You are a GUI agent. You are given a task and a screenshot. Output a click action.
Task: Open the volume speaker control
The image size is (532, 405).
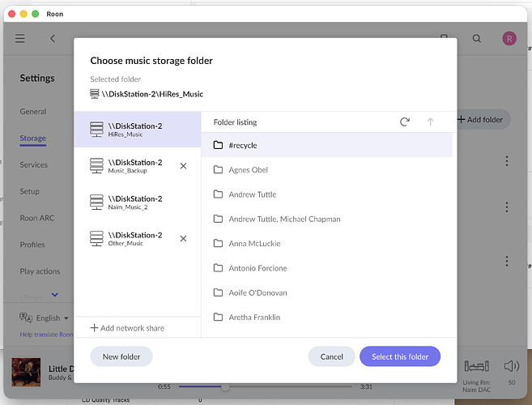[x=511, y=367]
